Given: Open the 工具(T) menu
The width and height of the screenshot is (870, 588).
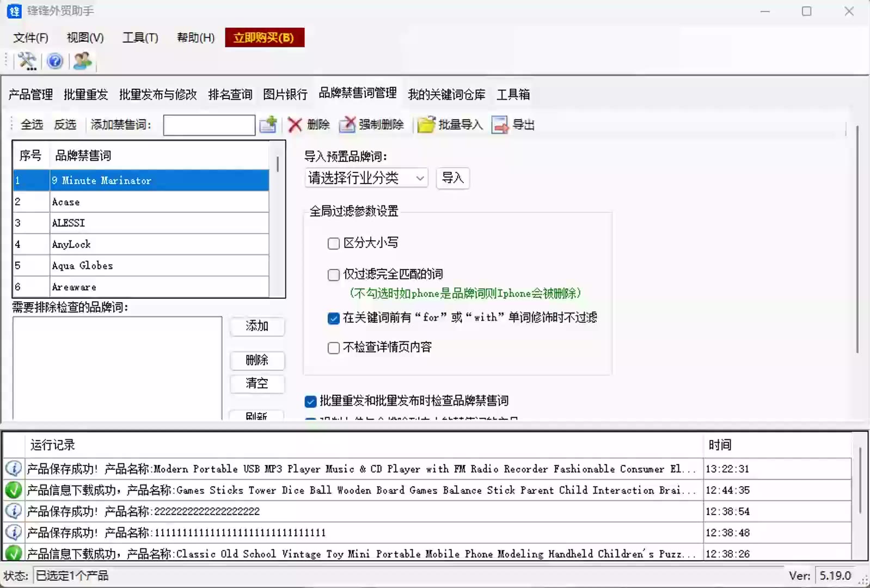Looking at the screenshot, I should click(x=140, y=38).
